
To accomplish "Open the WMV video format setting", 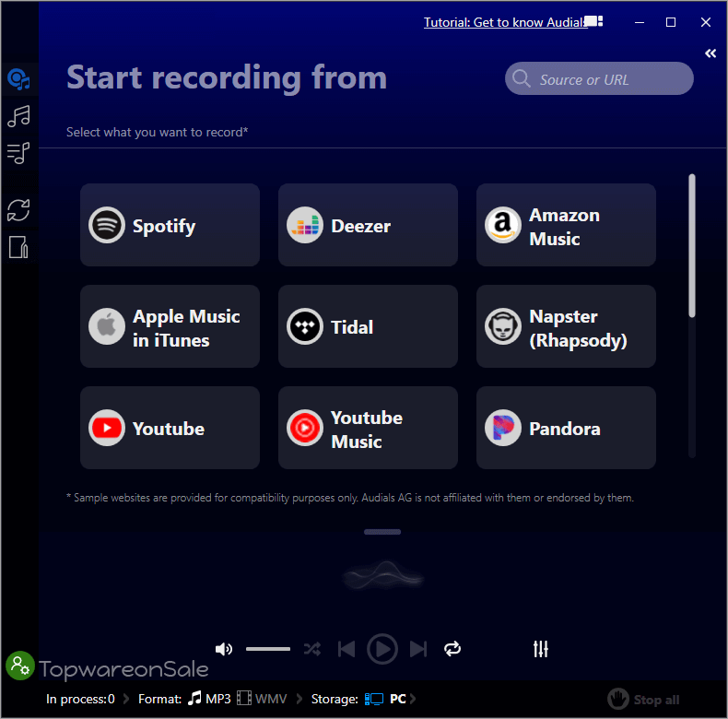I will [x=262, y=699].
